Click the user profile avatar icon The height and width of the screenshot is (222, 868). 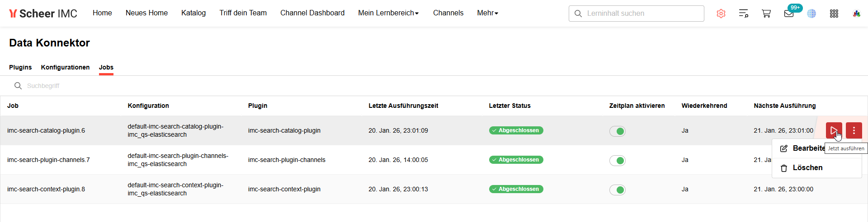tap(857, 14)
